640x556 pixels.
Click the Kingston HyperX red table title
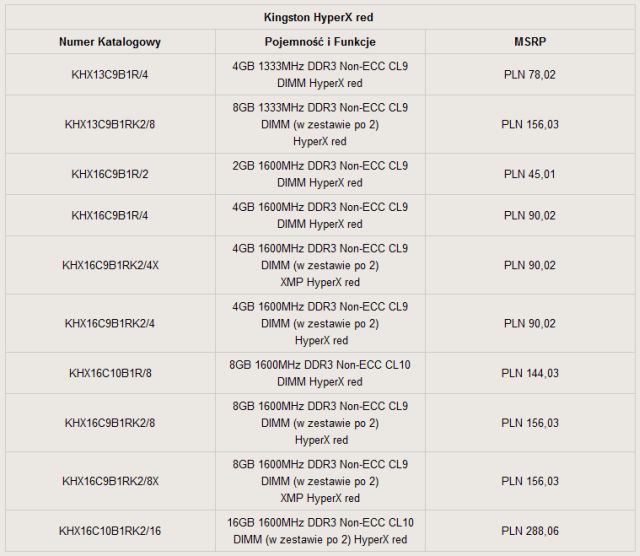point(320,17)
